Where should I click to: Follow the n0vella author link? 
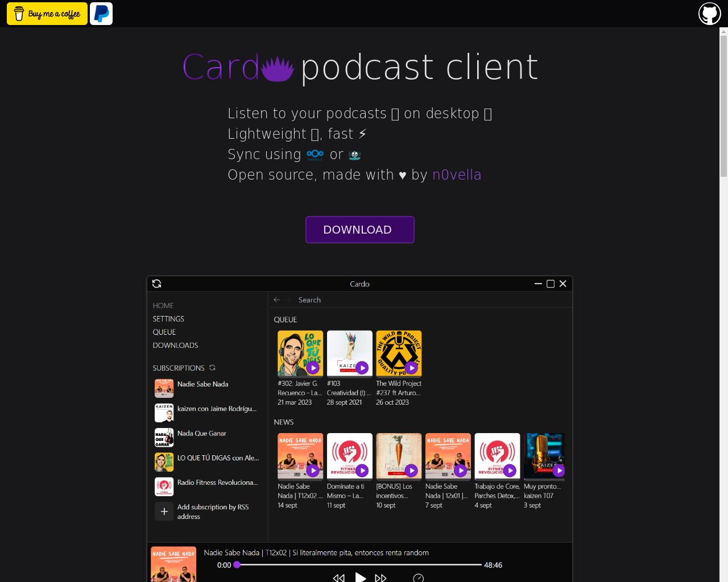457,174
